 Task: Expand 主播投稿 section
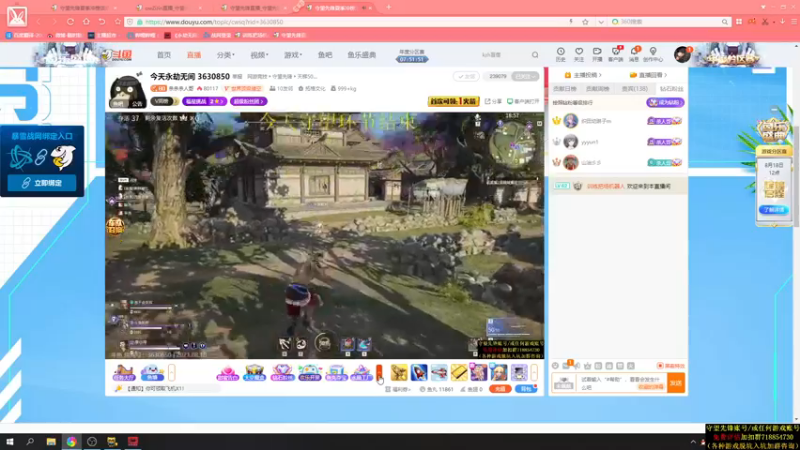pos(583,75)
